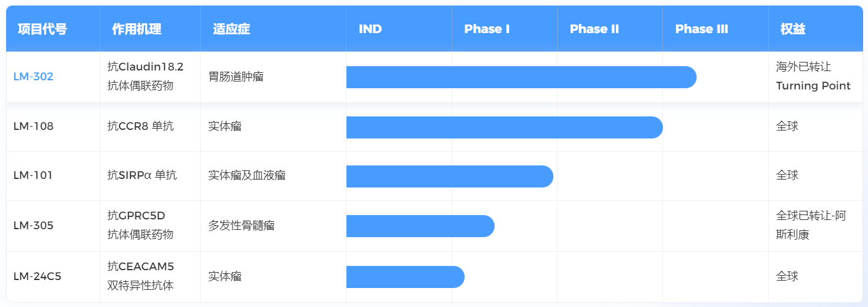Click the LM-24C5 progress bar
This screenshot has height=307, width=868.
[x=405, y=276]
